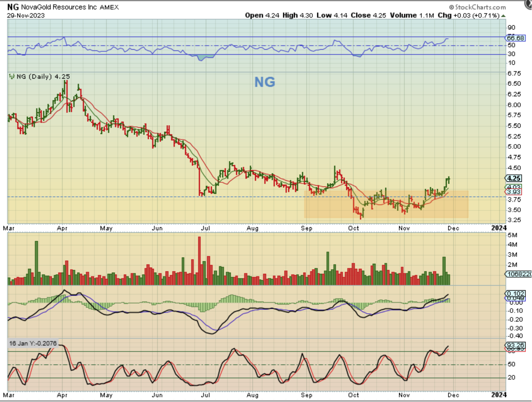
Task: Click the 4.75 price axis label
Action: [x=514, y=157]
